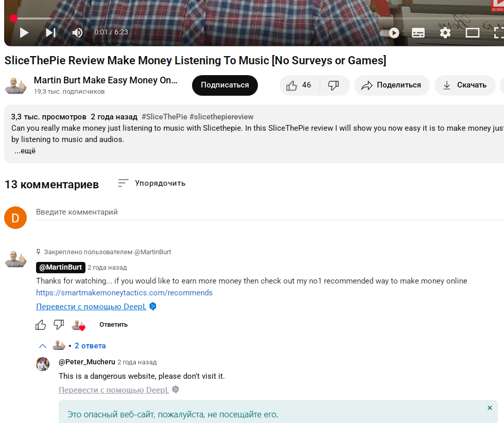
Task: Click Поделиться share button
Action: pos(392,85)
